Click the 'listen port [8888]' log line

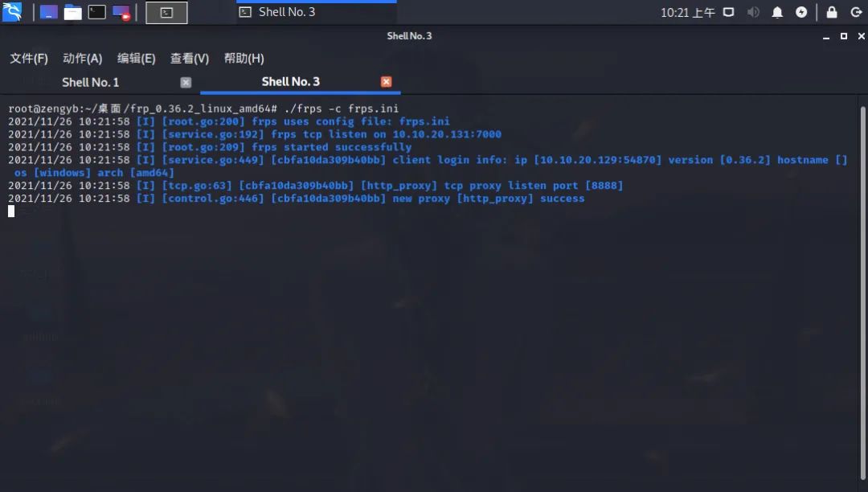pyautogui.click(x=316, y=186)
